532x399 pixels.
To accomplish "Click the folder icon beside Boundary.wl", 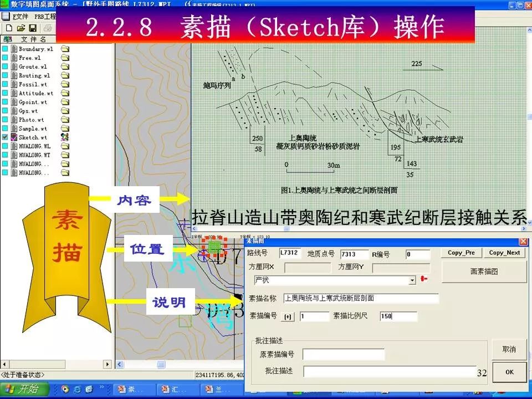I will (x=65, y=49).
